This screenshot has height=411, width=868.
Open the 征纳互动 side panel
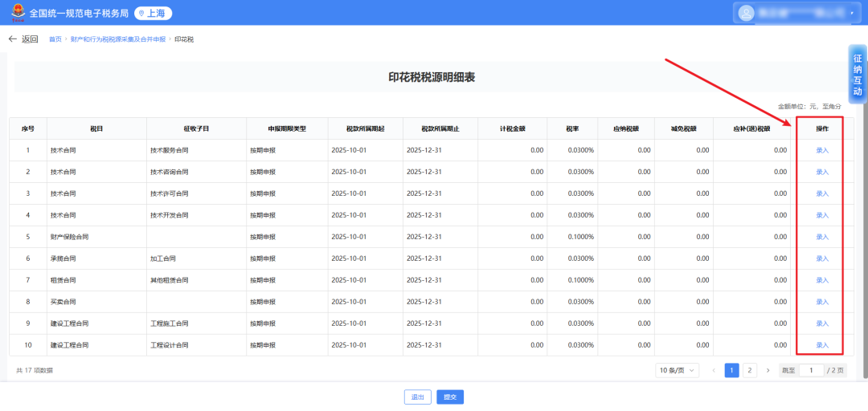tap(858, 75)
